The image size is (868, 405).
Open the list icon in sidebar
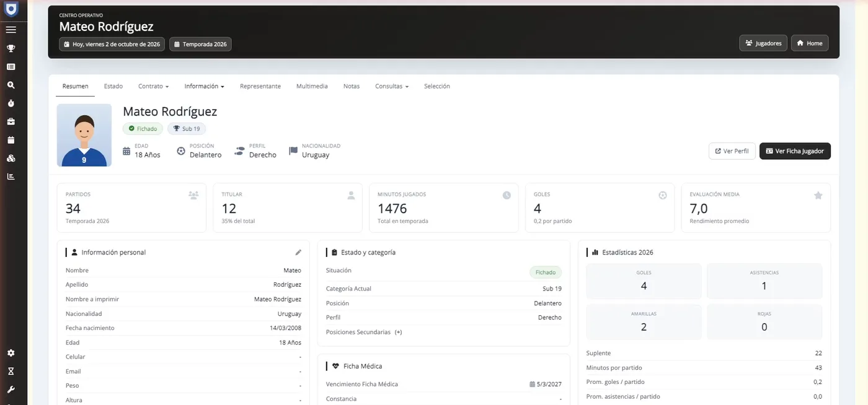tap(11, 67)
